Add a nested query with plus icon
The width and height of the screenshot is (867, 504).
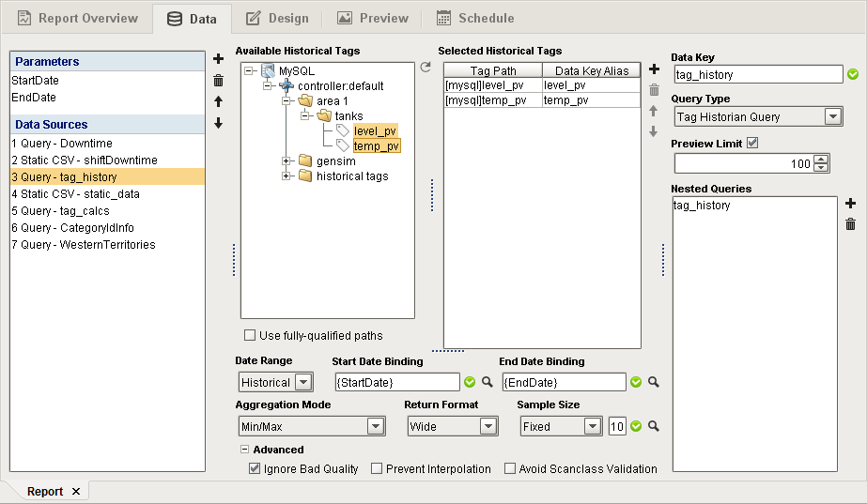[850, 204]
